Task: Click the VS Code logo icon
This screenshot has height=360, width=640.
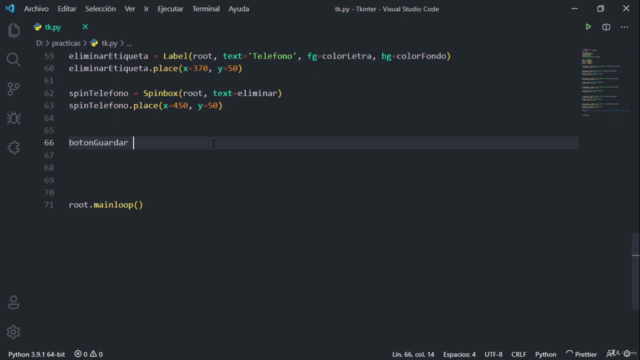Action: coord(10,9)
